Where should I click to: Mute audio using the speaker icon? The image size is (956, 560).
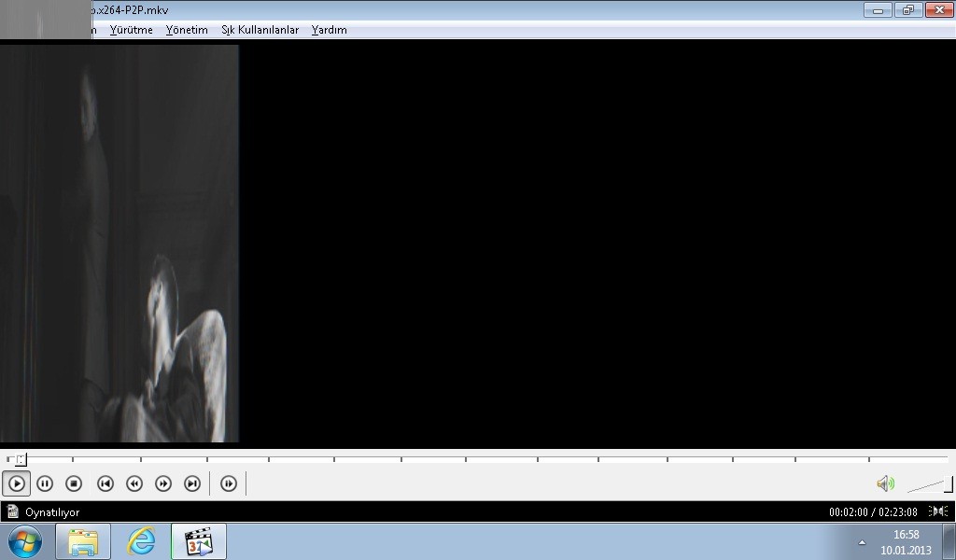click(x=885, y=483)
